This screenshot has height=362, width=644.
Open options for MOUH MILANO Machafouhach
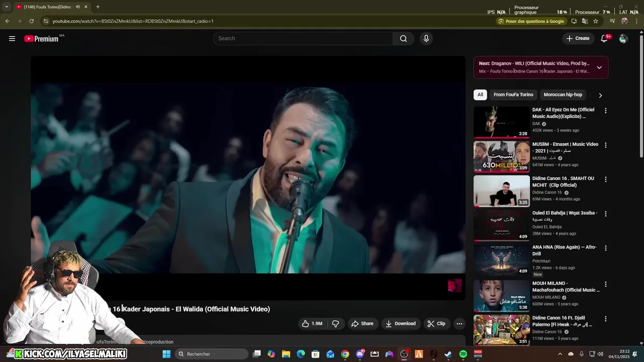pyautogui.click(x=606, y=285)
